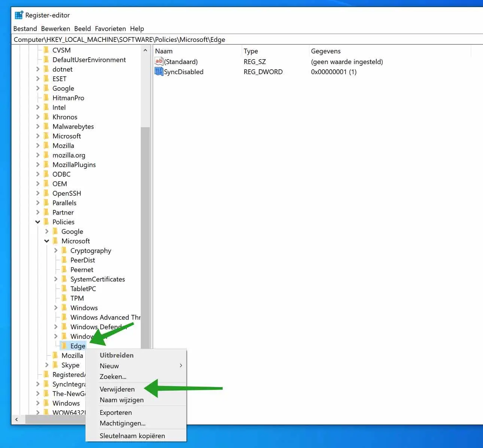Select the Mozilla key under Policies
The image size is (483, 448).
(x=72, y=356)
